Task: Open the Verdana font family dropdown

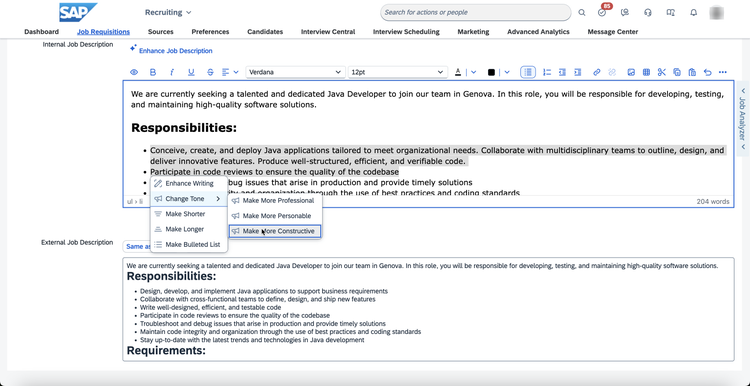Action: pyautogui.click(x=295, y=72)
